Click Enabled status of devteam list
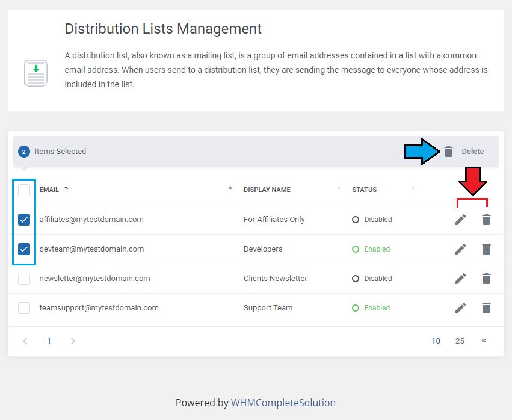Screen dimensions: 512x420 pyautogui.click(x=371, y=249)
